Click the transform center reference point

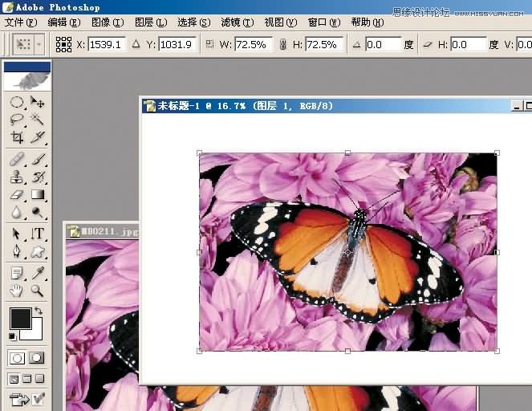tap(347, 252)
